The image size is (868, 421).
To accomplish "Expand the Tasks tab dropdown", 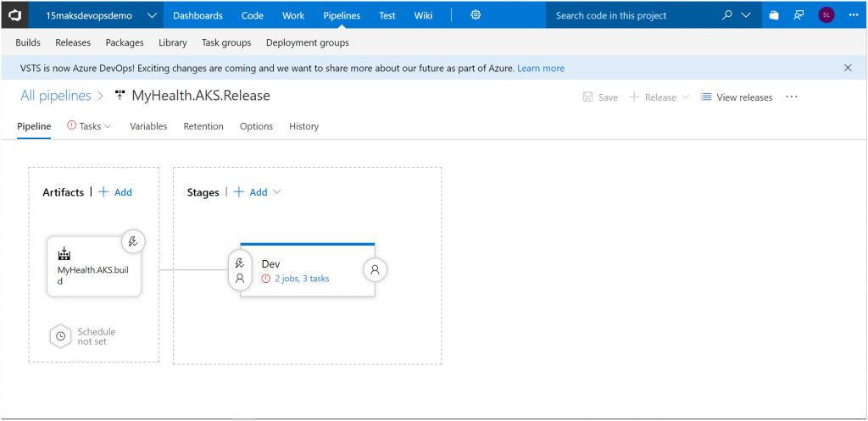I will [108, 127].
